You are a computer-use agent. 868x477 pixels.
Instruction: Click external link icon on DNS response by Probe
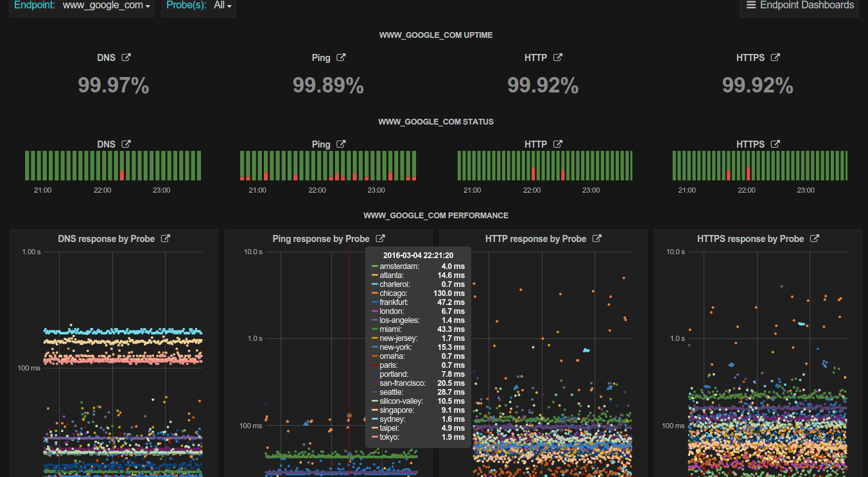(165, 239)
